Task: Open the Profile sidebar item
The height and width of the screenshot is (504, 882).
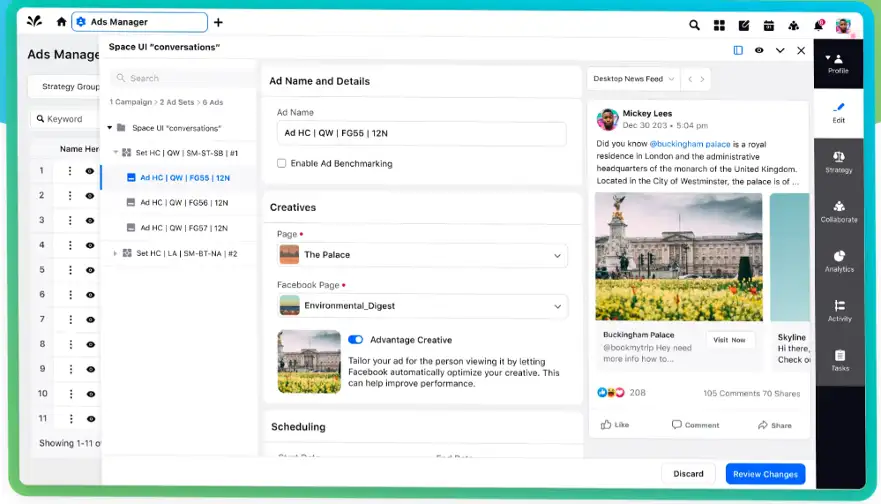Action: pos(838,64)
